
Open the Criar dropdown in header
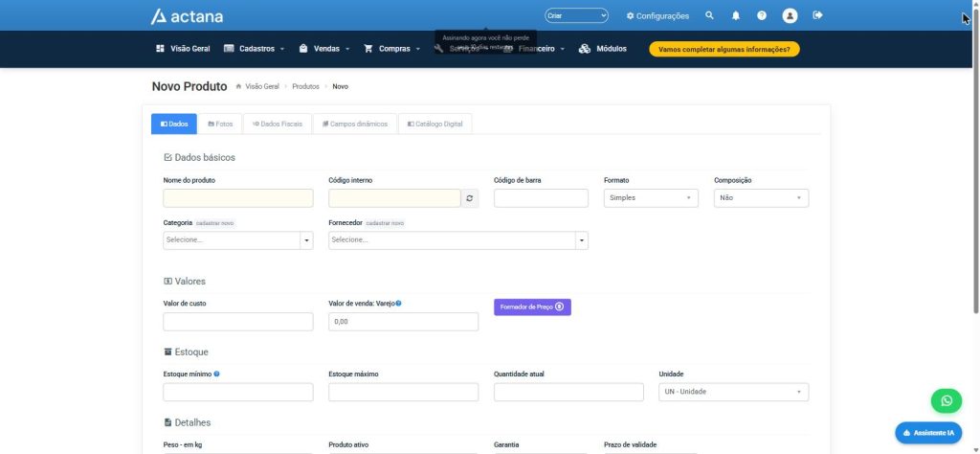click(576, 15)
